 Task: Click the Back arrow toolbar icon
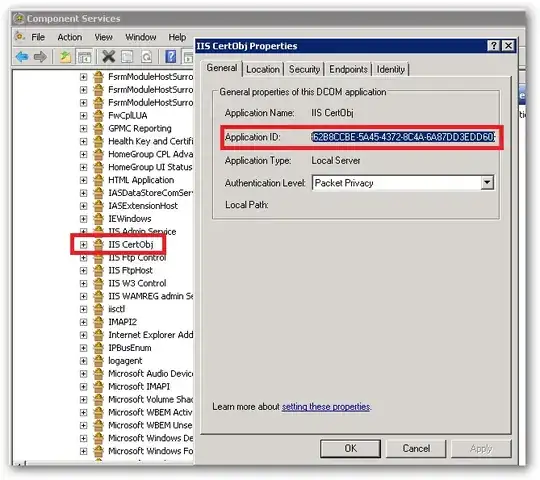click(22, 56)
